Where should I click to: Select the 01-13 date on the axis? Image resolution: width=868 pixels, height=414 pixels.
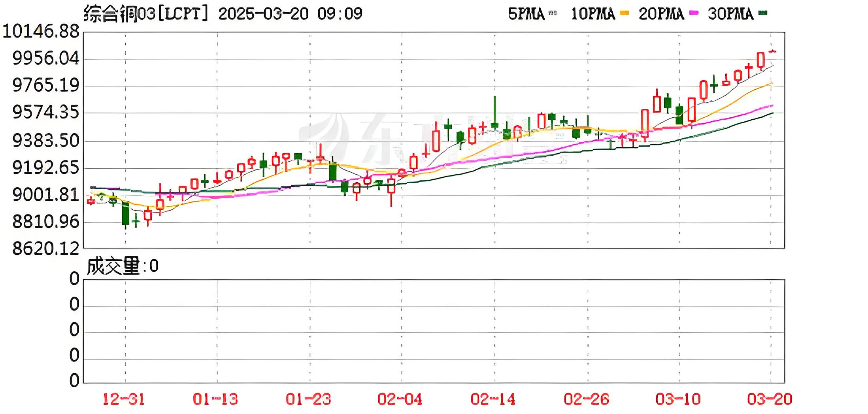215,399
